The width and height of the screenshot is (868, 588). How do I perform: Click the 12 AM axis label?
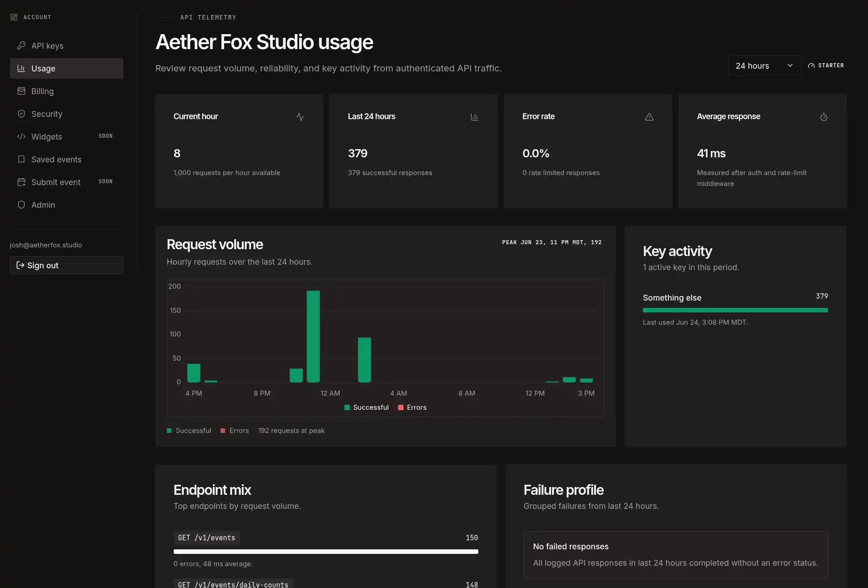pos(330,393)
